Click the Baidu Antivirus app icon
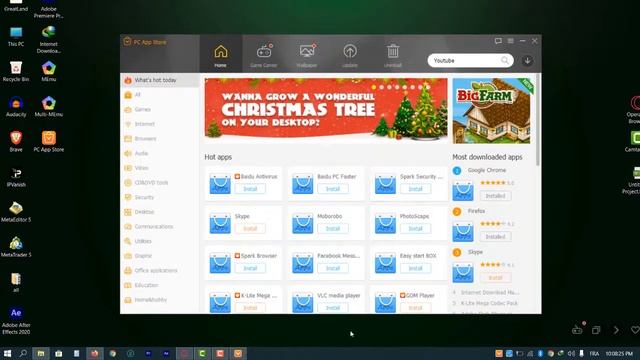This screenshot has height=360, width=640. [220, 184]
